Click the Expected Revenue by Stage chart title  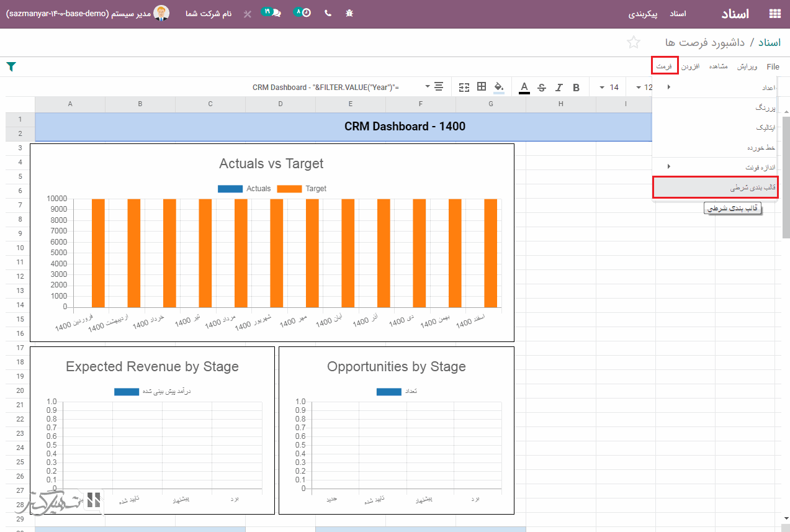coord(152,367)
